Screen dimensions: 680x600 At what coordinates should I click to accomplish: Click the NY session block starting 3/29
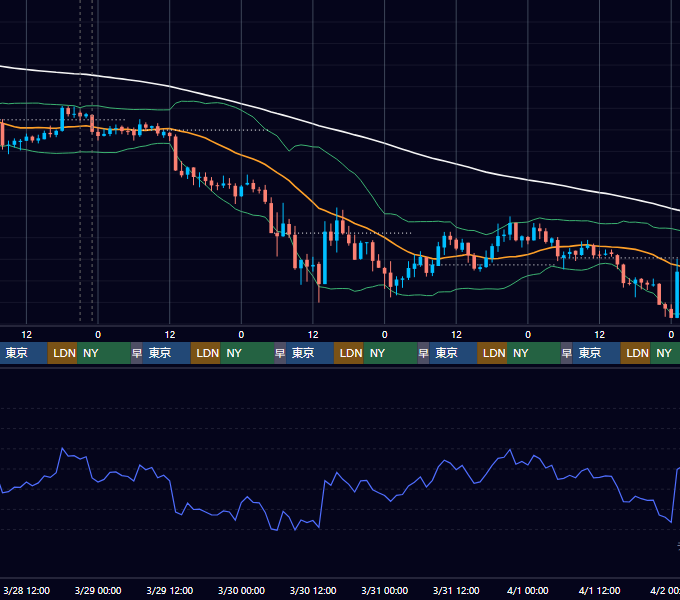pos(247,353)
